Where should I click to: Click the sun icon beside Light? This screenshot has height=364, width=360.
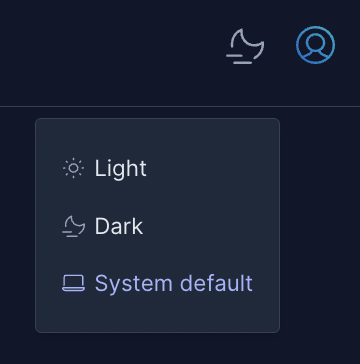(73, 168)
